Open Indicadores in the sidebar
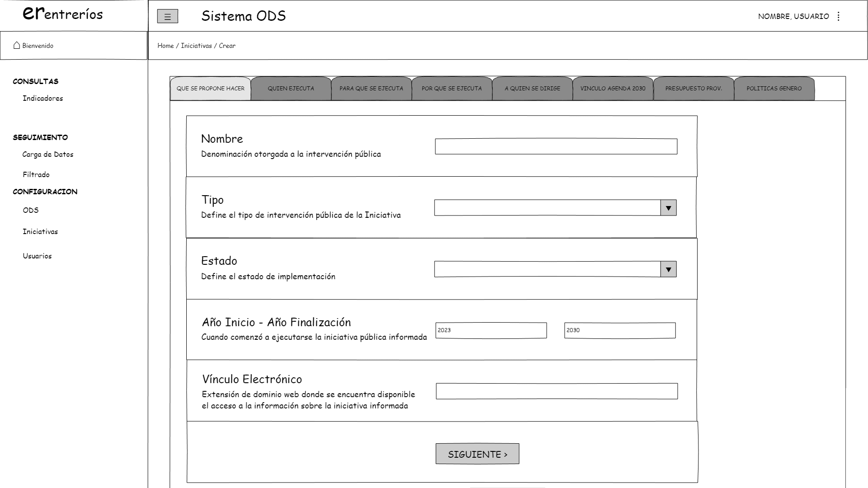Viewport: 868px width, 488px height. tap(43, 99)
